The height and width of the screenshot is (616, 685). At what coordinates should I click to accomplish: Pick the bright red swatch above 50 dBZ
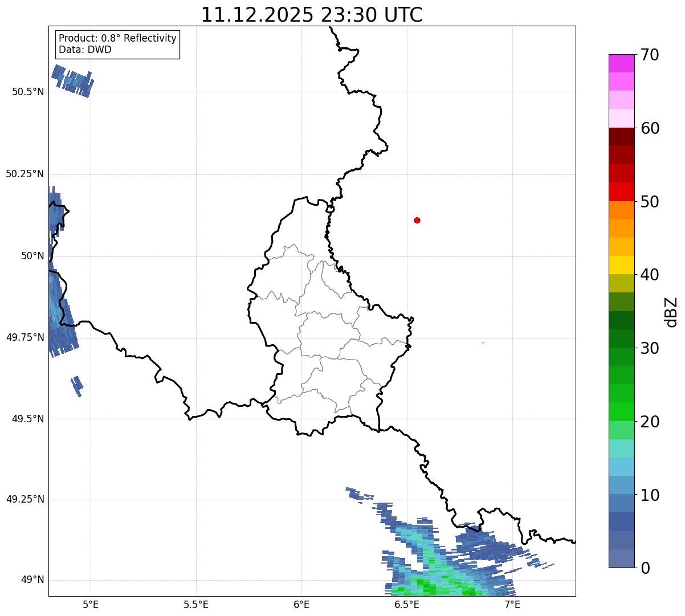(621, 191)
